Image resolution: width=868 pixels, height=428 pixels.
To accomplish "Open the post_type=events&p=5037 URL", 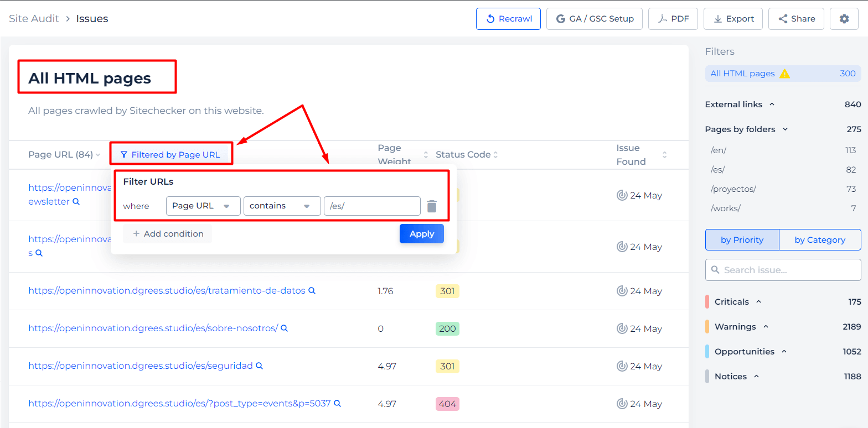I will click(x=179, y=404).
